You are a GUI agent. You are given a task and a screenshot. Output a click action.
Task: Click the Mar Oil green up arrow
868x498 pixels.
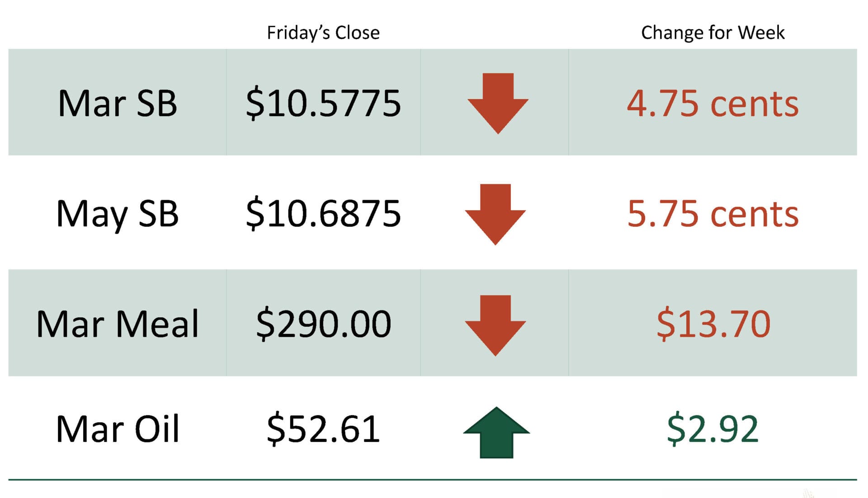496,432
